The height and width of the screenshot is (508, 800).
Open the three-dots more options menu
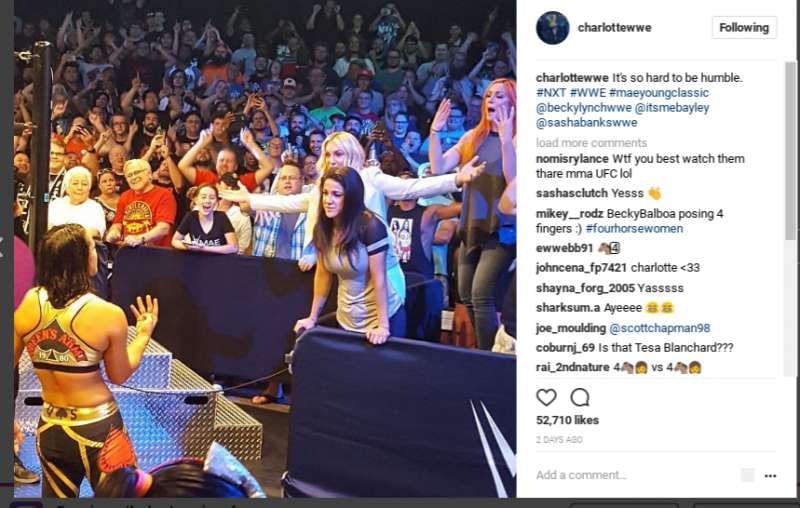pos(770,475)
